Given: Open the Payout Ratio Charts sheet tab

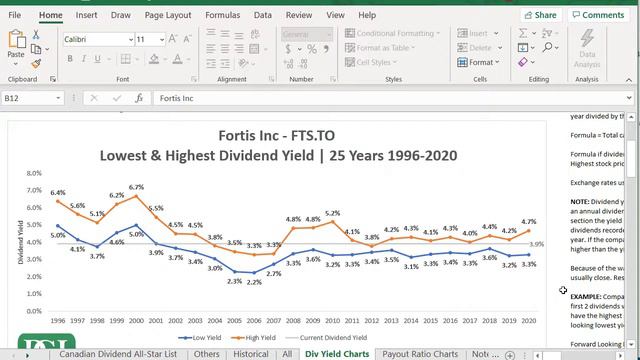Looking at the screenshot, I should [420, 354].
